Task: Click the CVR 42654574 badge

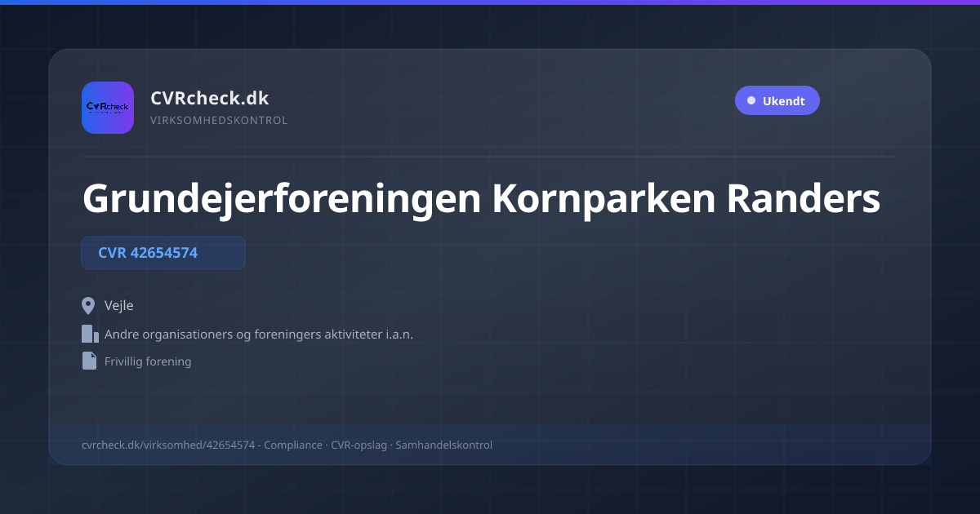Action: tap(163, 253)
